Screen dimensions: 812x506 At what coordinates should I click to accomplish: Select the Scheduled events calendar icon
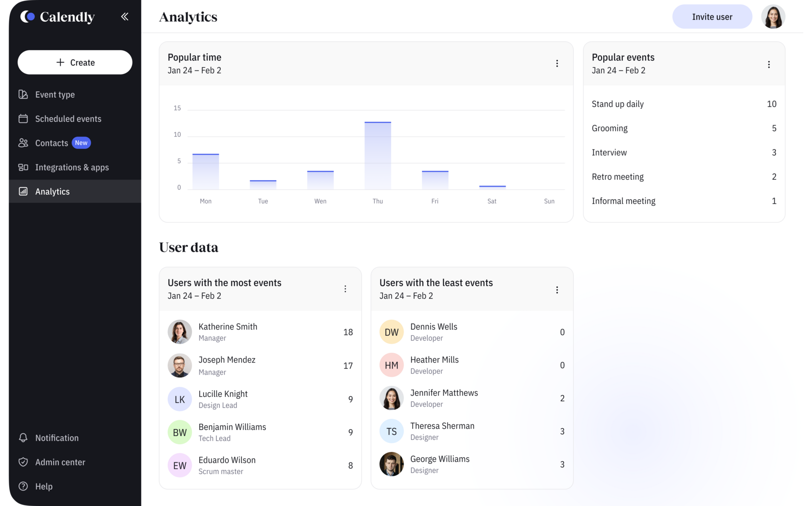click(x=23, y=119)
